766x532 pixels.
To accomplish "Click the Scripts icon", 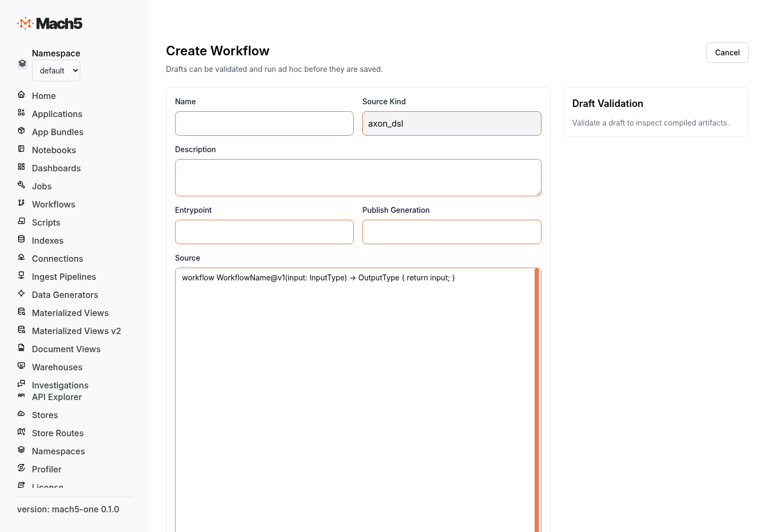I will (x=21, y=221).
